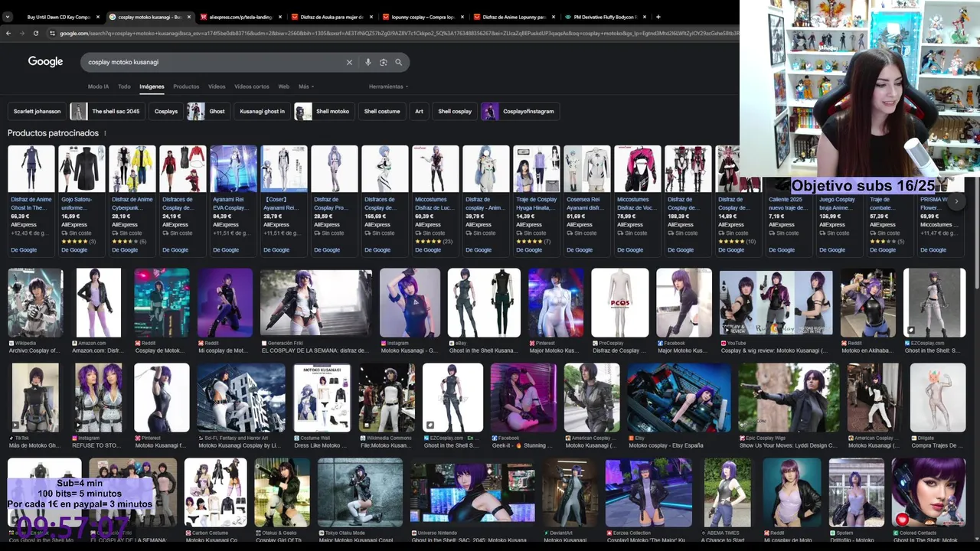Switch to 'Disfraz de Anime Lopunny' tab

[x=514, y=16]
